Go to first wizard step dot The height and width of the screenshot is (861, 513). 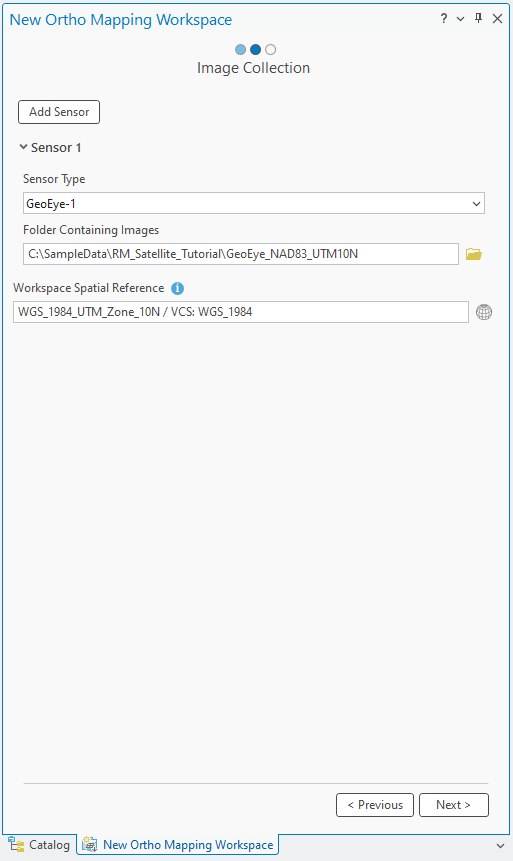click(x=240, y=49)
